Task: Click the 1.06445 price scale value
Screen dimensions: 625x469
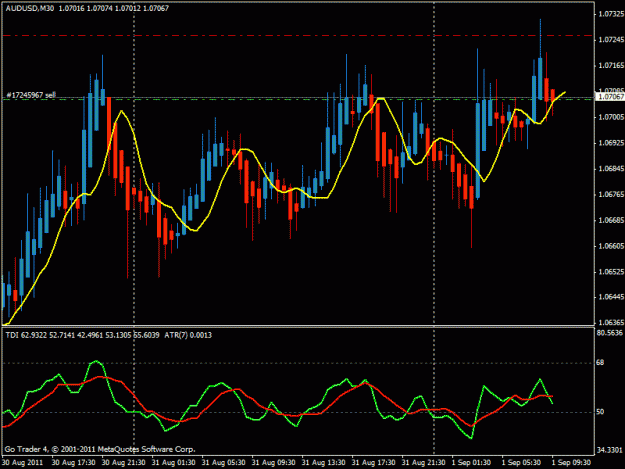Action: click(x=611, y=297)
